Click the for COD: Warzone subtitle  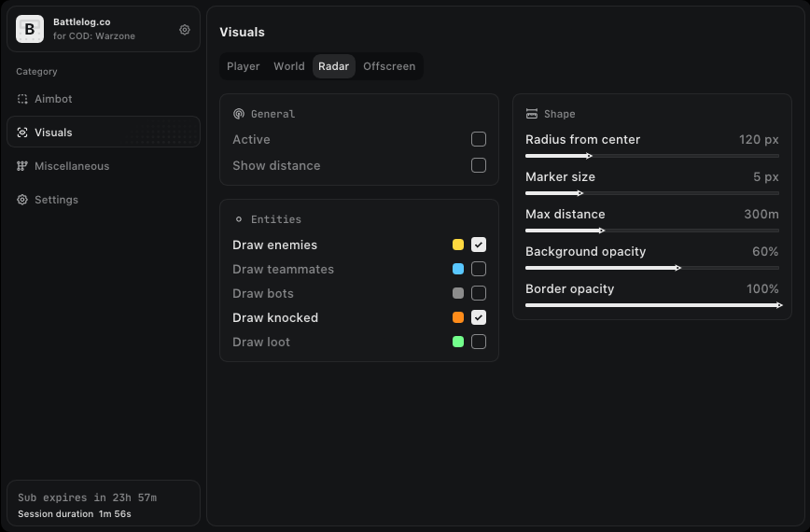click(94, 36)
